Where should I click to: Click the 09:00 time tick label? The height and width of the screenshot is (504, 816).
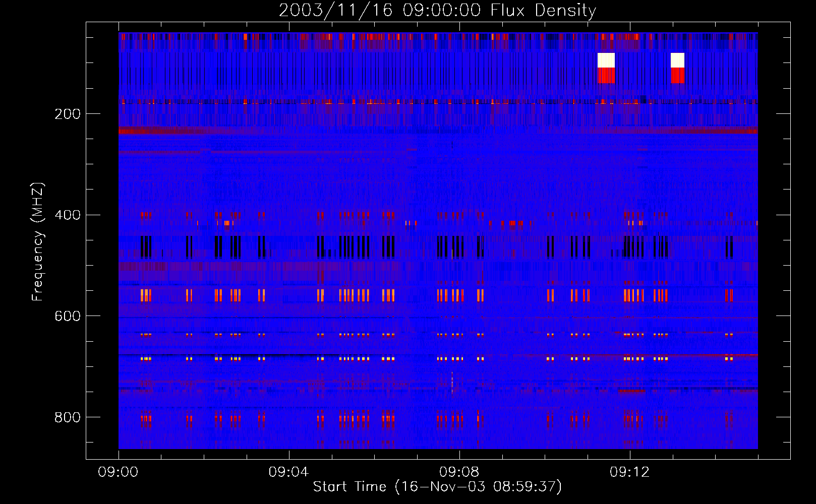coord(118,472)
